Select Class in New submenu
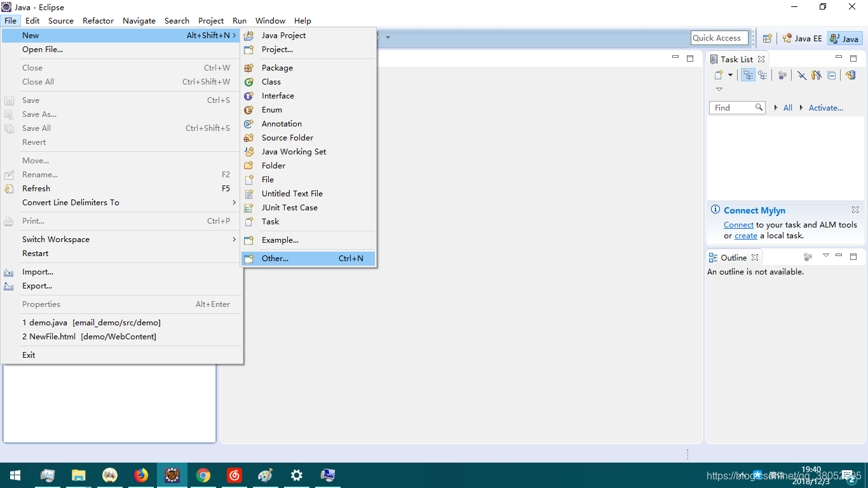The height and width of the screenshot is (488, 868). (x=308, y=82)
